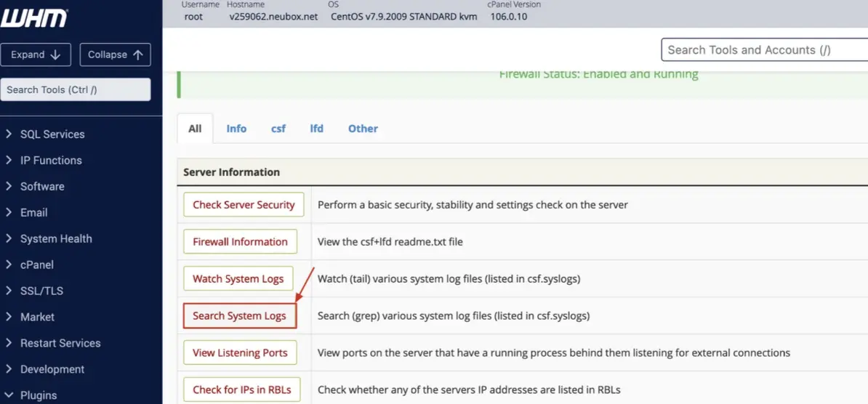Expand the Market chevron
The height and width of the screenshot is (404, 868).
point(8,317)
